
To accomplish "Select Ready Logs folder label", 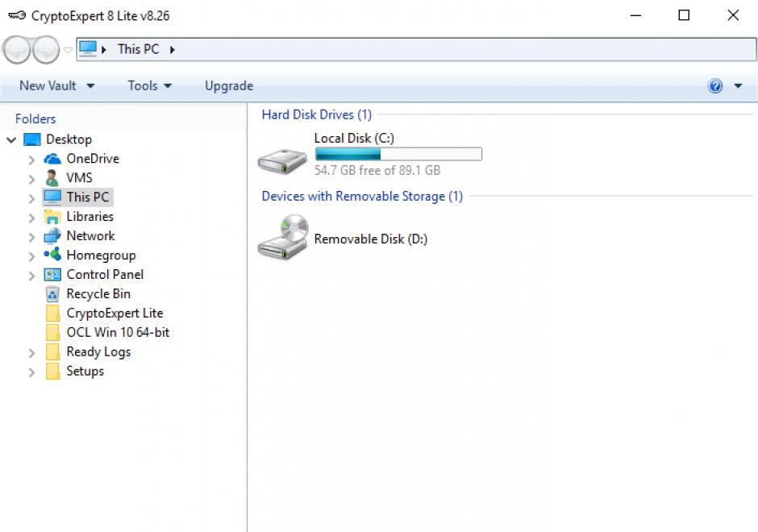I will pyautogui.click(x=98, y=351).
